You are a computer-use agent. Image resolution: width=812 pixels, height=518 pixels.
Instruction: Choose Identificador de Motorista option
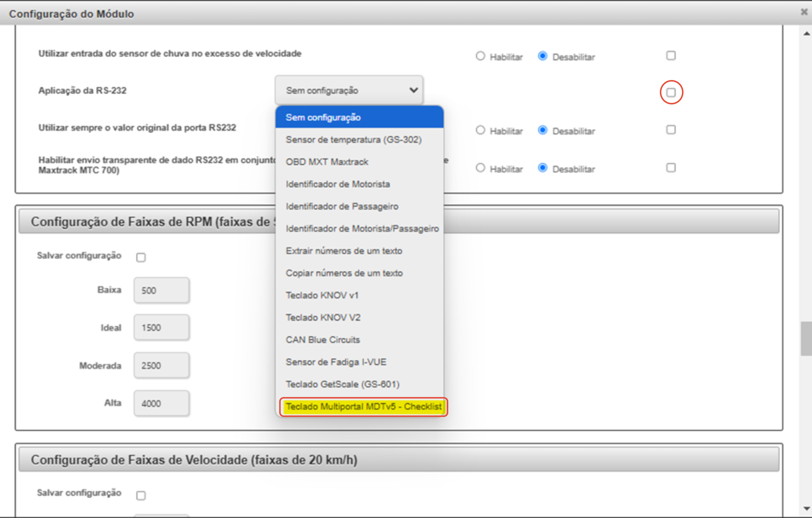(x=337, y=184)
